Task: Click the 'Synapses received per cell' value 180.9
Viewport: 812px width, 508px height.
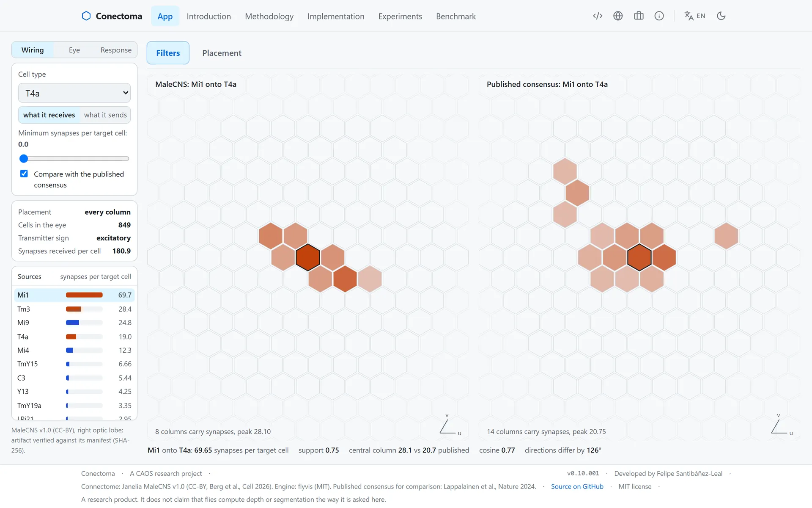Action: (121, 251)
